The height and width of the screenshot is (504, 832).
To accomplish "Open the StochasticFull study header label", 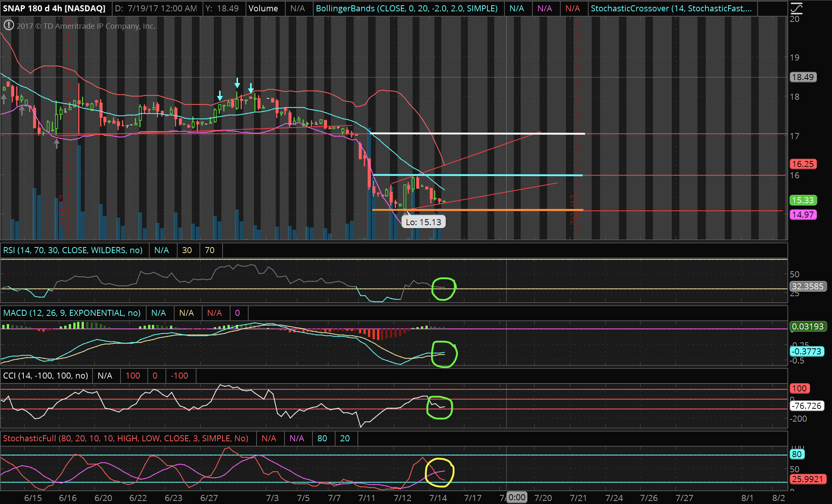I will (x=126, y=438).
